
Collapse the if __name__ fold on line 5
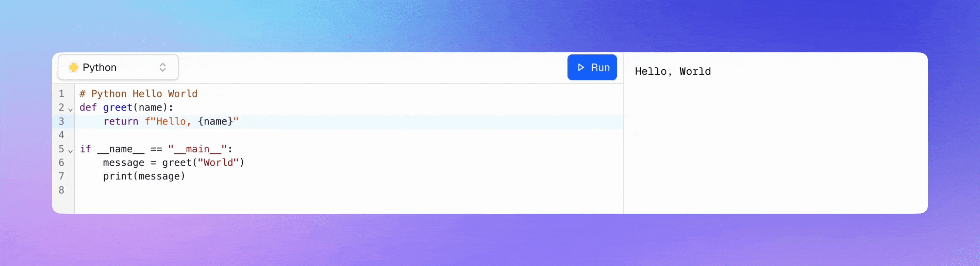(x=70, y=151)
